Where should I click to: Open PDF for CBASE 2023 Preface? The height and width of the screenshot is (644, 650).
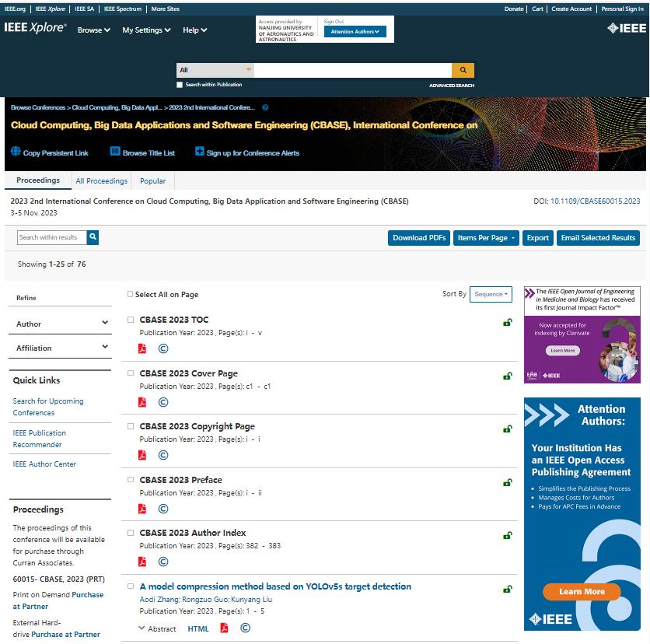tap(142, 509)
